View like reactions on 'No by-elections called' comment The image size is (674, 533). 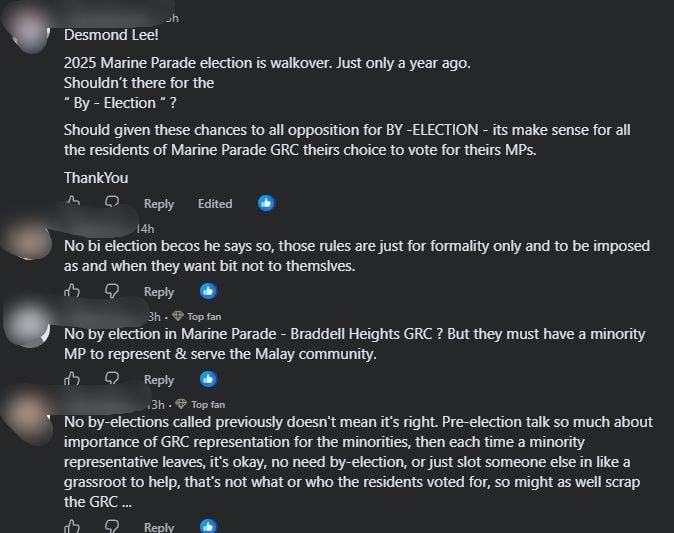208,526
